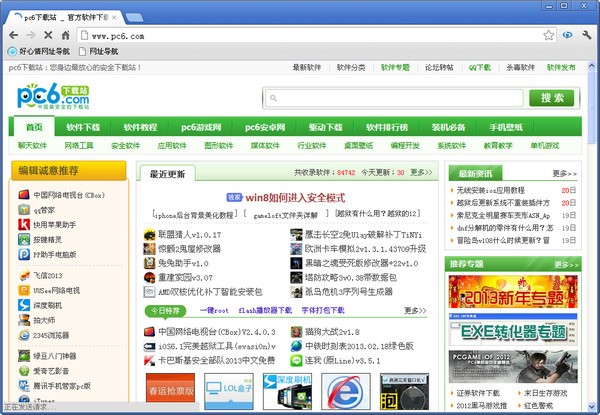Open headline win8如何进入安全模式
This screenshot has height=415, width=600.
295,198
